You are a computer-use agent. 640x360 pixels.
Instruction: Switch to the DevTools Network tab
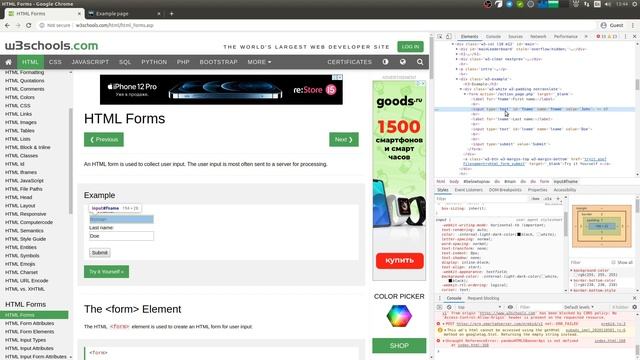pos(538,36)
